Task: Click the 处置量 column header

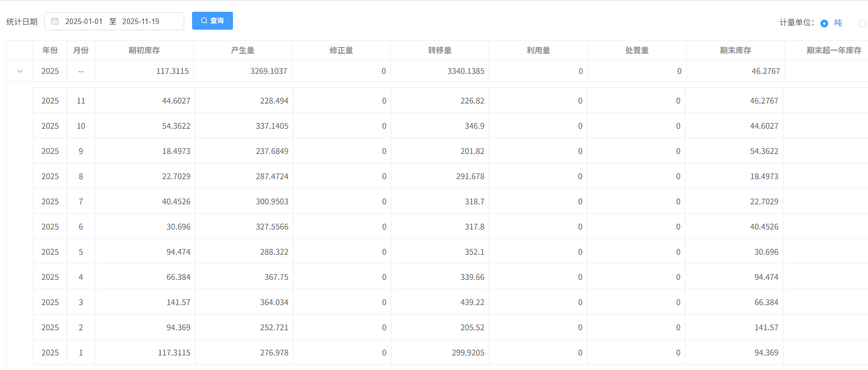Action: [x=637, y=50]
